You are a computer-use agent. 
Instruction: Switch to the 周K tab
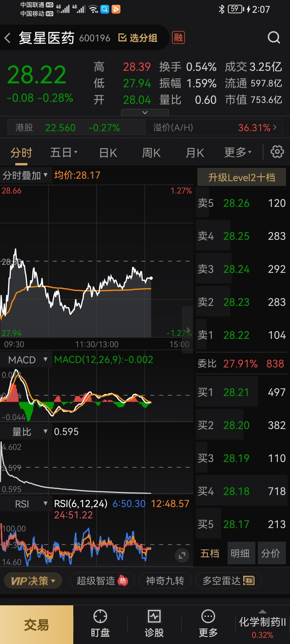[x=151, y=153]
